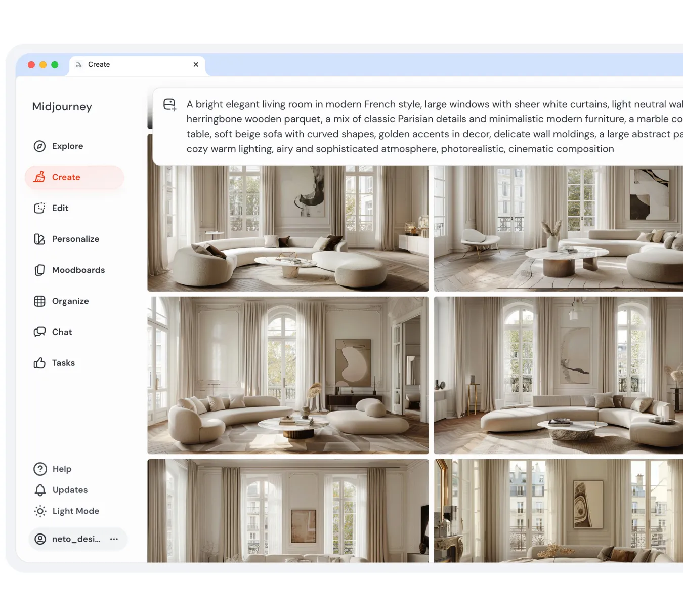Click the Edit icon in sidebar
This screenshot has width=683, height=616.
coord(39,208)
